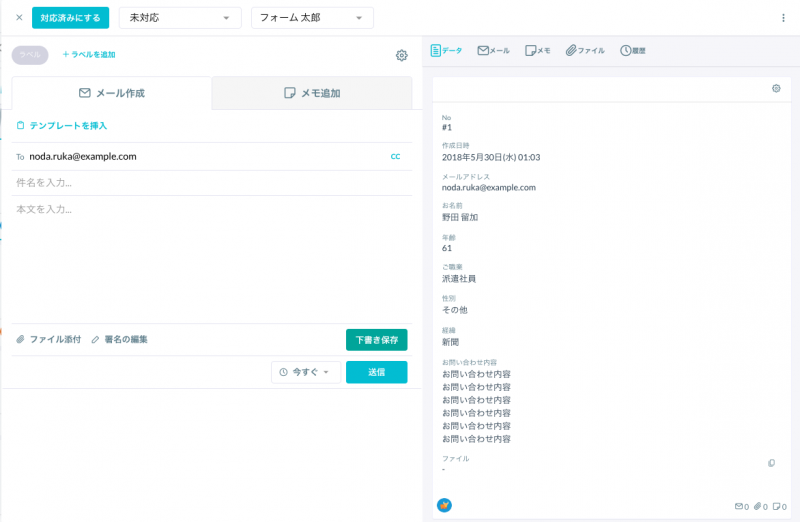Click テンプレートを挿入 link
This screenshot has height=522, width=800.
[x=62, y=126]
